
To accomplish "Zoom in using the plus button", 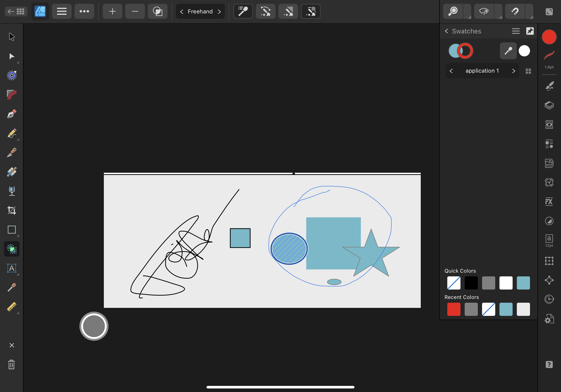I will [112, 11].
